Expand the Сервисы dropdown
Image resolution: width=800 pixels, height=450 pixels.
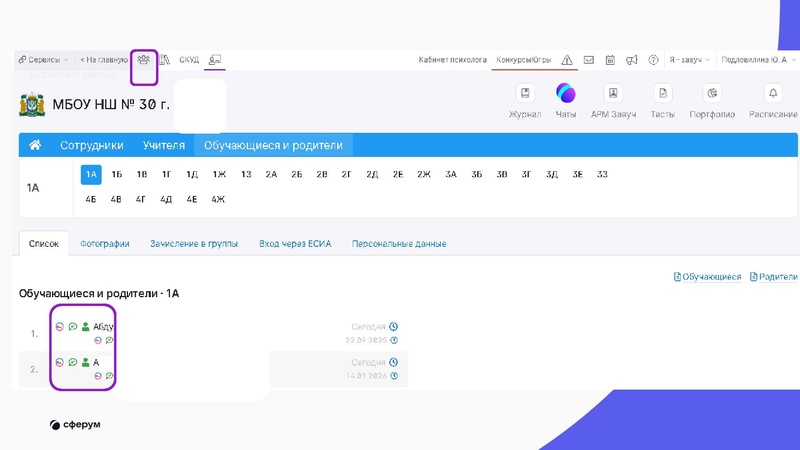click(x=43, y=60)
